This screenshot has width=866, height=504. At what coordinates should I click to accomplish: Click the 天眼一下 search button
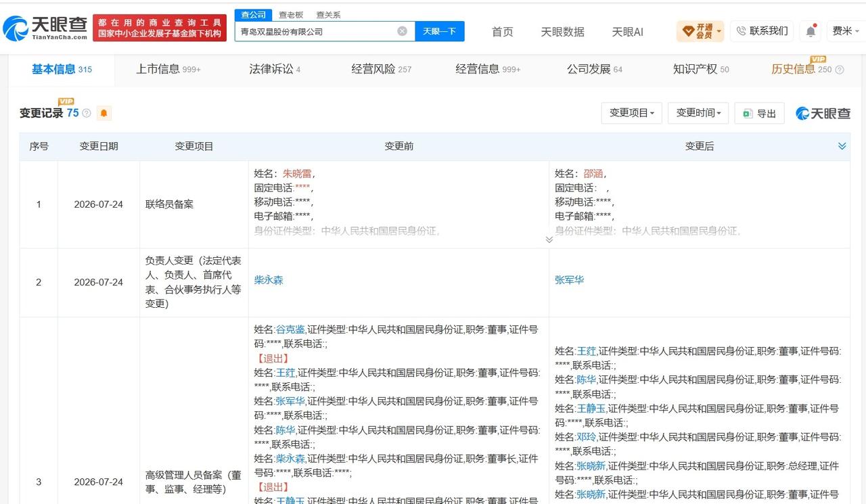coord(440,31)
